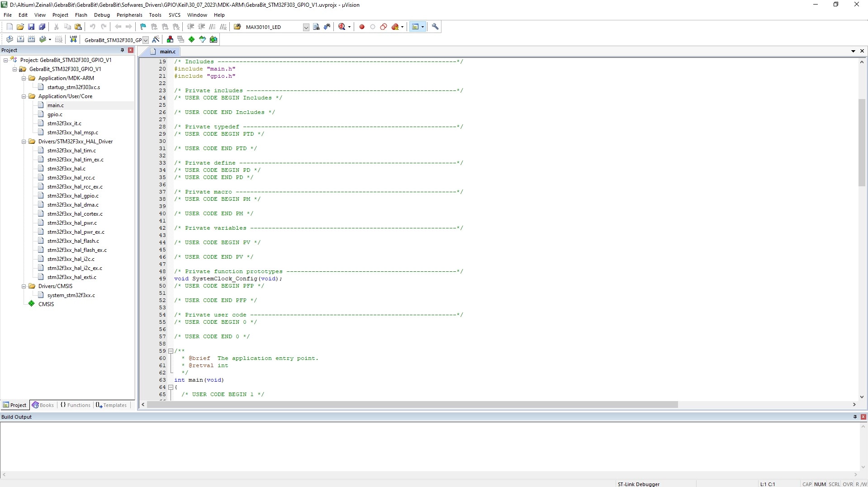Viewport: 868px width, 487px height.
Task: Switch to the Templates tab
Action: [111, 405]
